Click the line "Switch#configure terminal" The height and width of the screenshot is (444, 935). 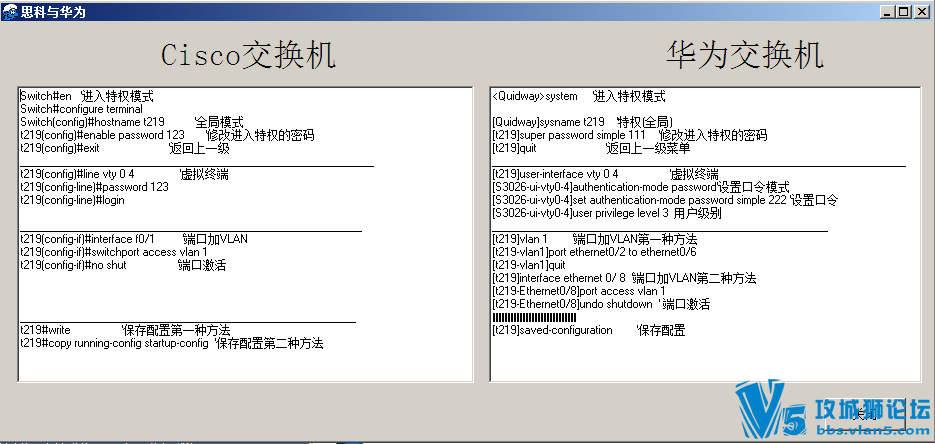click(82, 109)
